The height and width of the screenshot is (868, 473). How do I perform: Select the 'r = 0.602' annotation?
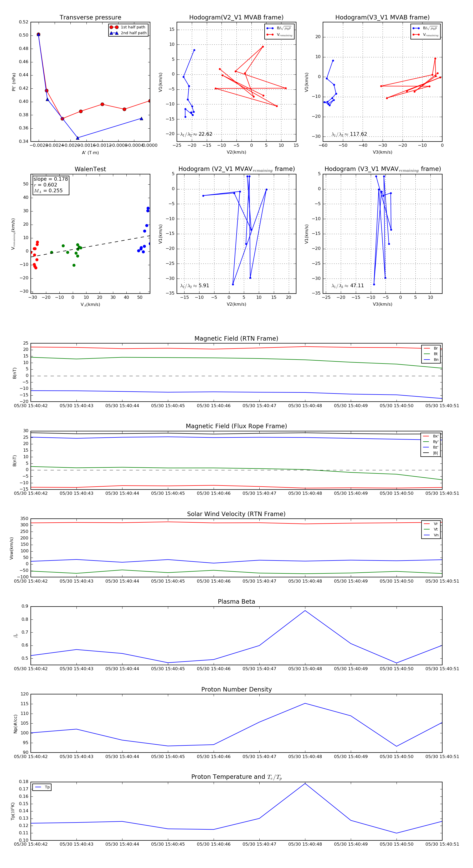(45, 185)
